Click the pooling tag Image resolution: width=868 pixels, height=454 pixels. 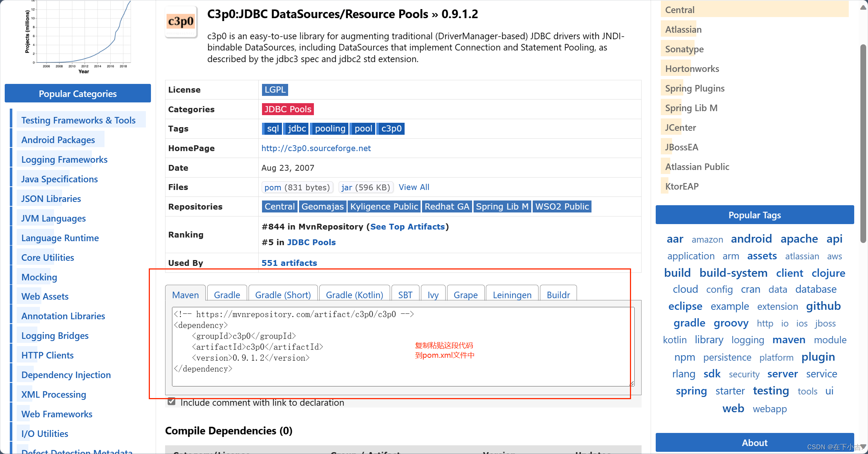click(330, 129)
